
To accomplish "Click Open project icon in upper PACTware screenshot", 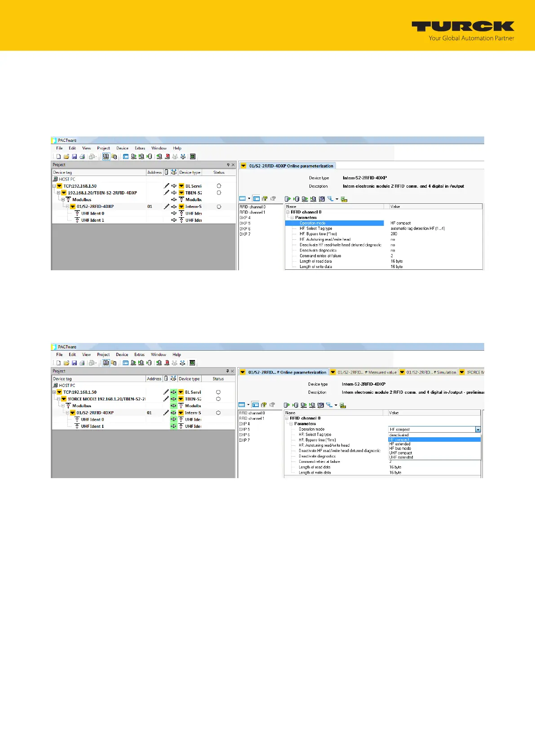I will pyautogui.click(x=66, y=157).
